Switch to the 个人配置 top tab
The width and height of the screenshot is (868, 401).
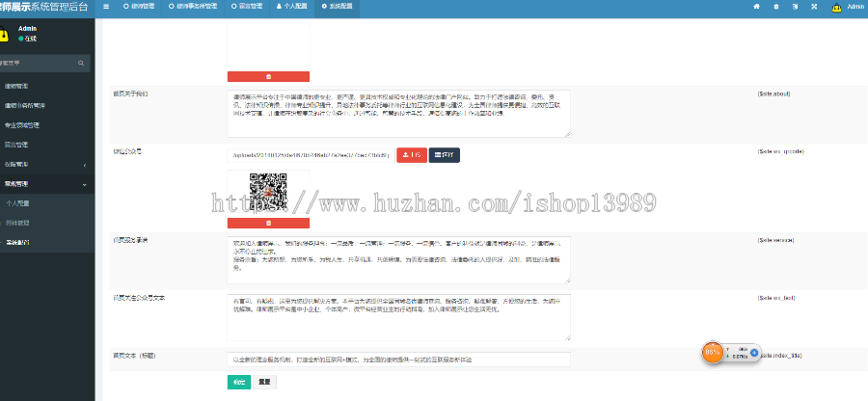coord(291,7)
